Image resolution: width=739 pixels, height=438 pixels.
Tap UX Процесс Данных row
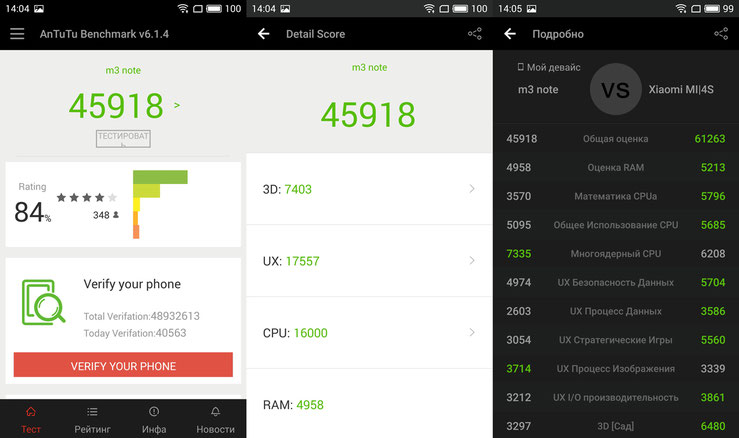pos(616,311)
